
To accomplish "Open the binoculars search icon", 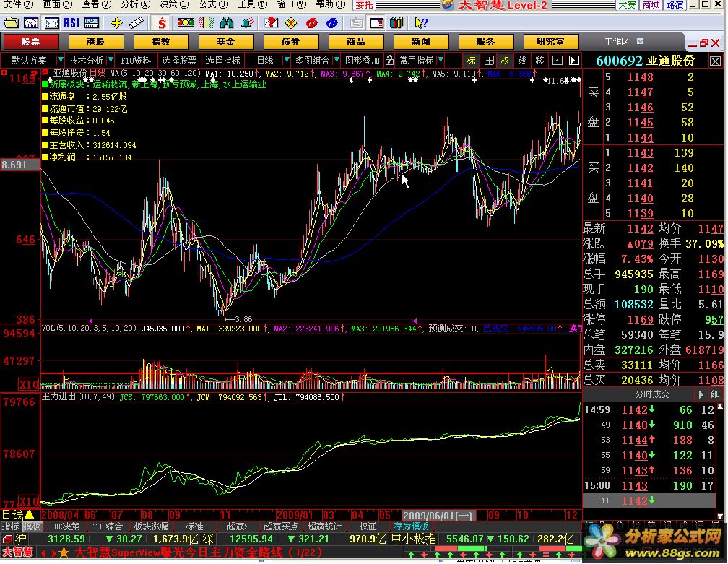I will click(x=227, y=22).
